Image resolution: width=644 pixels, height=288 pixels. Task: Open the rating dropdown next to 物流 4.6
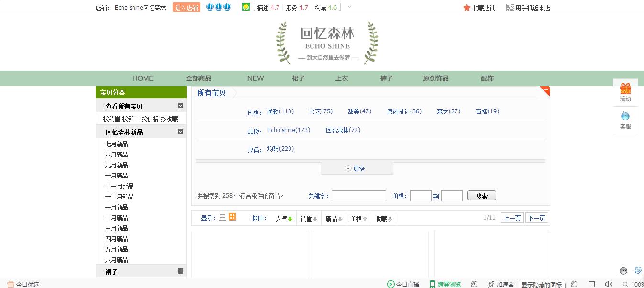pyautogui.click(x=350, y=7)
